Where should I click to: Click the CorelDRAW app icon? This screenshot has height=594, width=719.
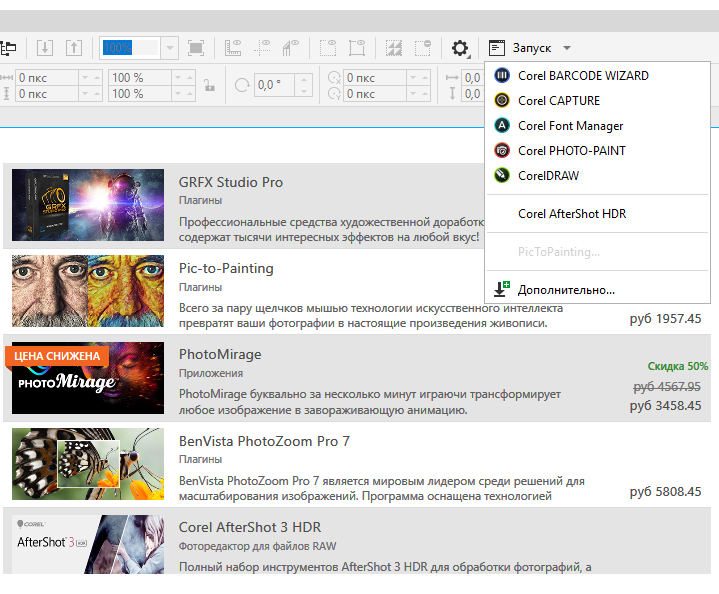[x=502, y=176]
